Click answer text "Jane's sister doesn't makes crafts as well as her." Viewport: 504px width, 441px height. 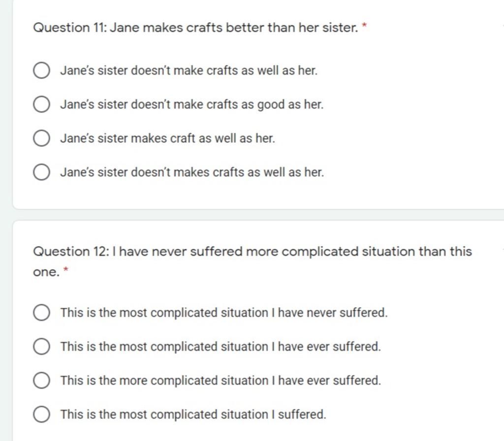(x=192, y=173)
